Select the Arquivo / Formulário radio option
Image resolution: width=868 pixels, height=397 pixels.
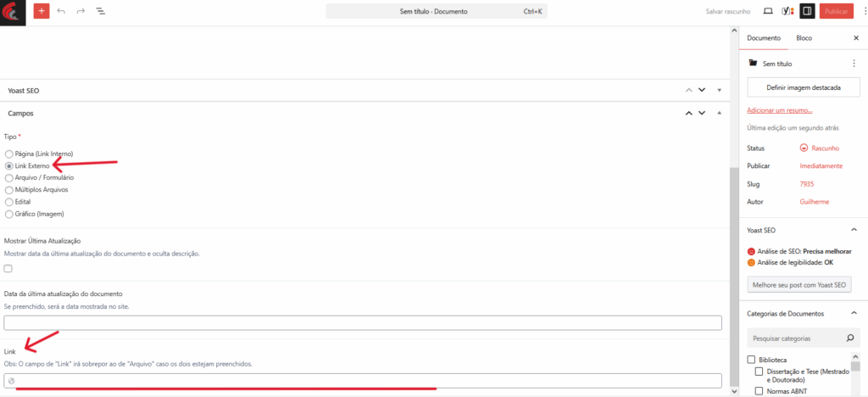click(9, 178)
